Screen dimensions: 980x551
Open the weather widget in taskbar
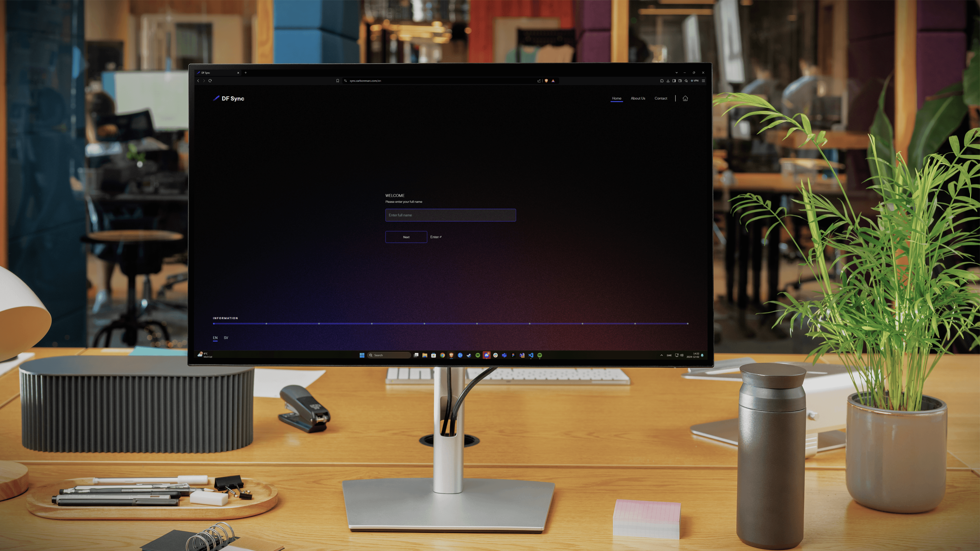[x=205, y=355]
